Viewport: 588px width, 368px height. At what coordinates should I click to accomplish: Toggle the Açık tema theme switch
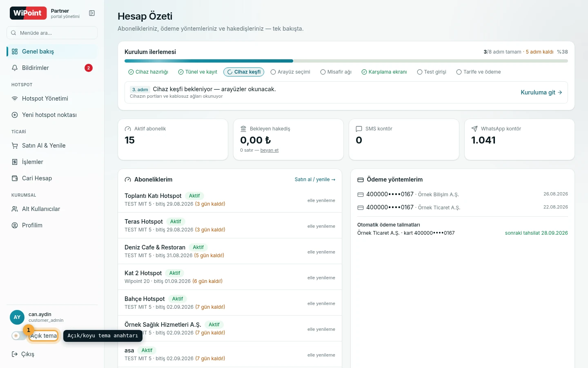[19, 336]
